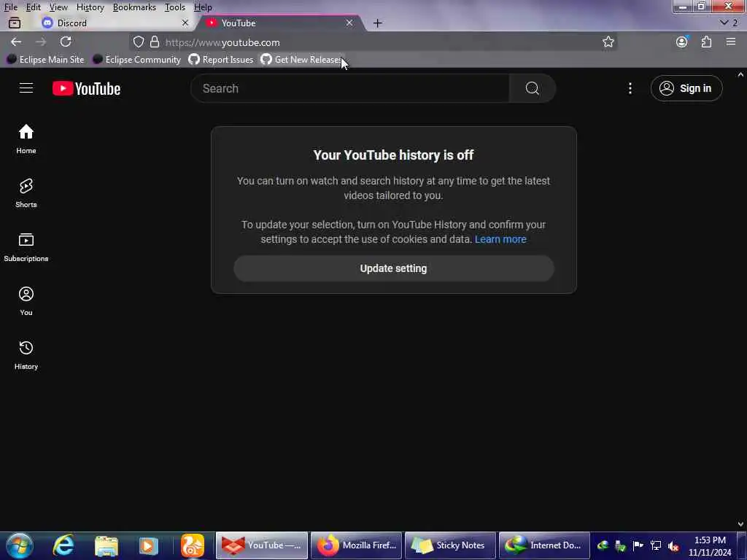Open the Windows Start menu
Viewport: 747px width, 560px height.
coord(20,545)
